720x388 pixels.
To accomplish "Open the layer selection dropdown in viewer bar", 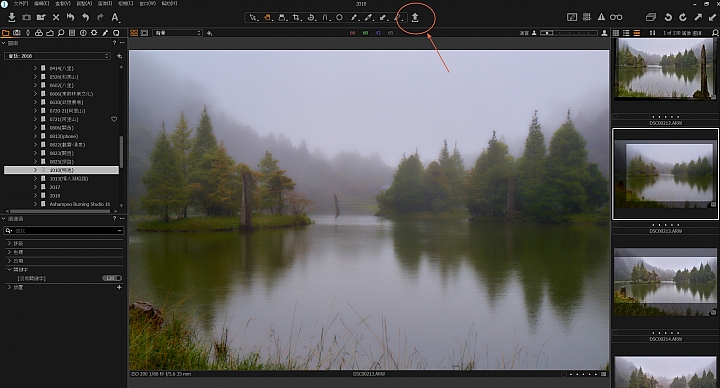I will point(177,33).
